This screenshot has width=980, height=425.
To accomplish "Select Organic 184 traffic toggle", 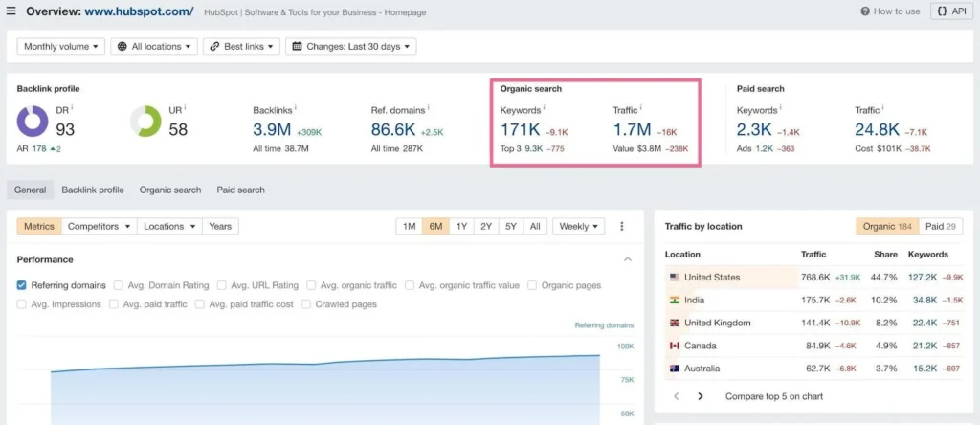I will 887,226.
